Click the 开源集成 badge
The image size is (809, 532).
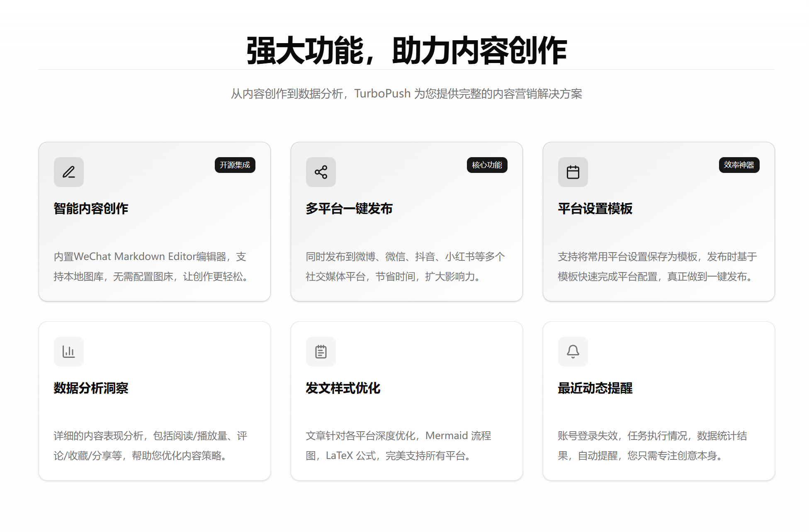(x=235, y=165)
